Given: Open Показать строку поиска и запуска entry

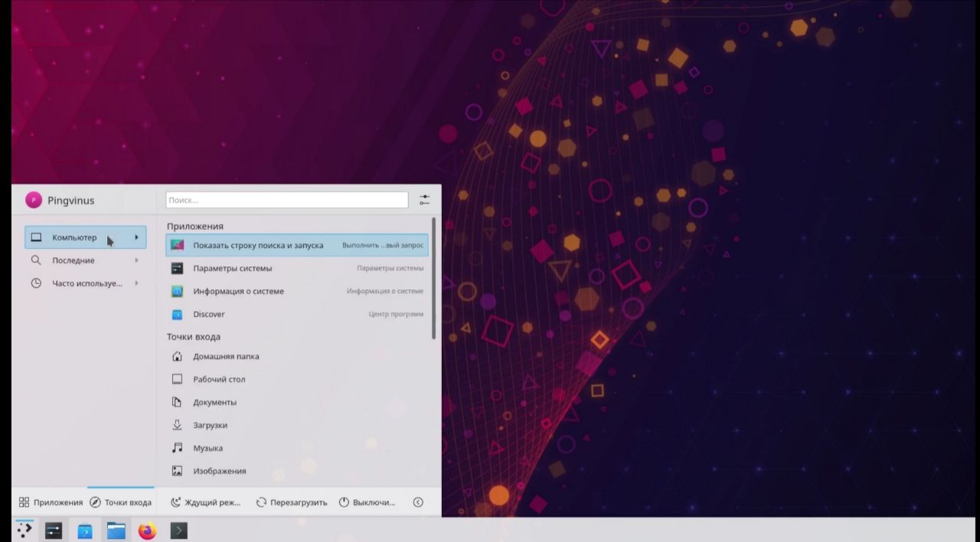Looking at the screenshot, I should coord(297,246).
